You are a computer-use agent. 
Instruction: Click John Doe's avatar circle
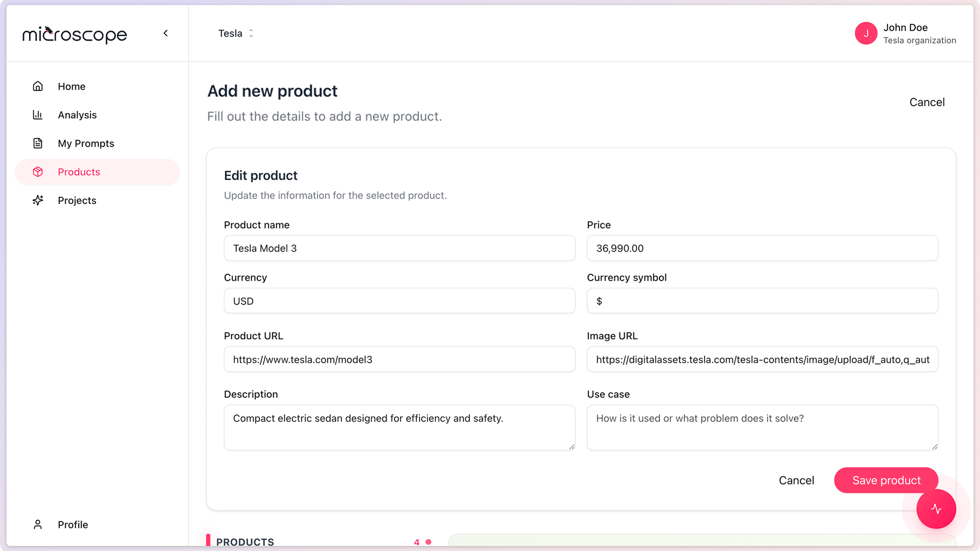coord(866,33)
